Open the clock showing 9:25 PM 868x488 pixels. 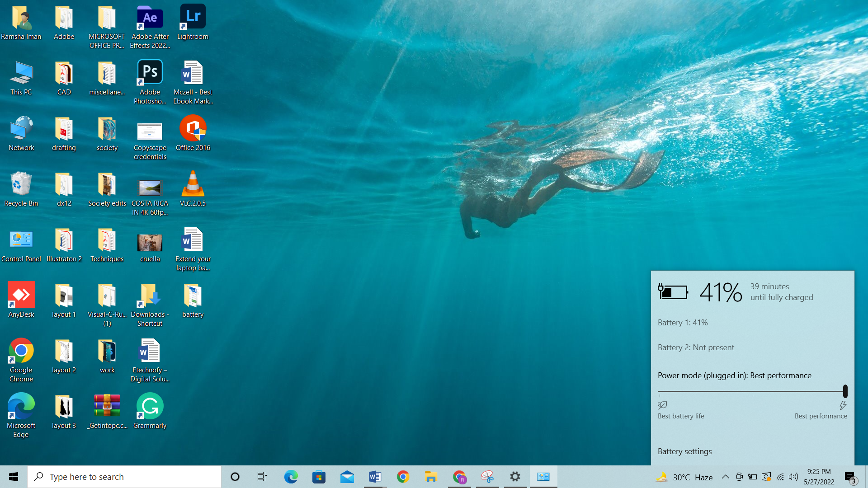coord(819,477)
